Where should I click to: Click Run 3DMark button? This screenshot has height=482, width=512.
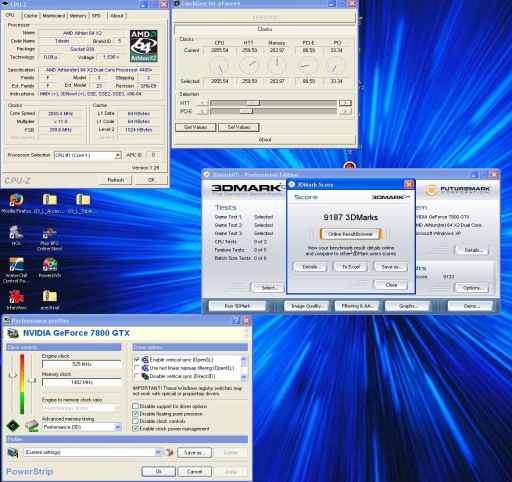point(237,306)
